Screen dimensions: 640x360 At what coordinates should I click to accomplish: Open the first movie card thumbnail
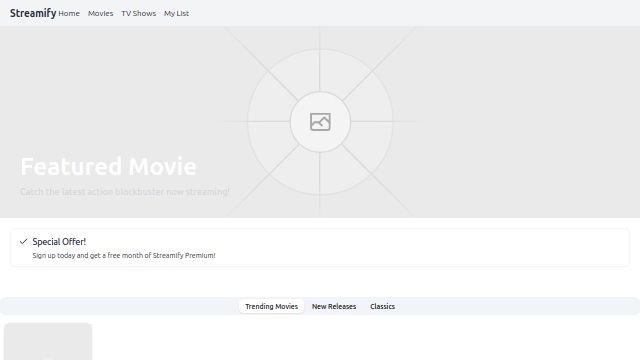[48, 342]
